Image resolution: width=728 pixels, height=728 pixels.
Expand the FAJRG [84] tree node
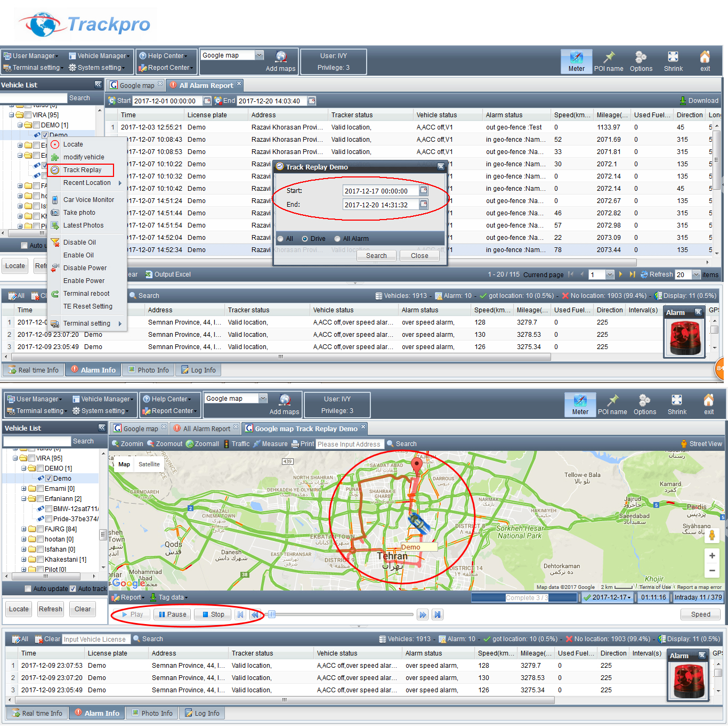click(23, 529)
